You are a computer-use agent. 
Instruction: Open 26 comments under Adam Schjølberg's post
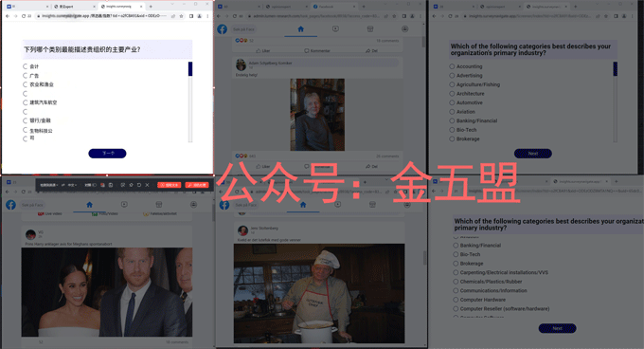[387, 156]
